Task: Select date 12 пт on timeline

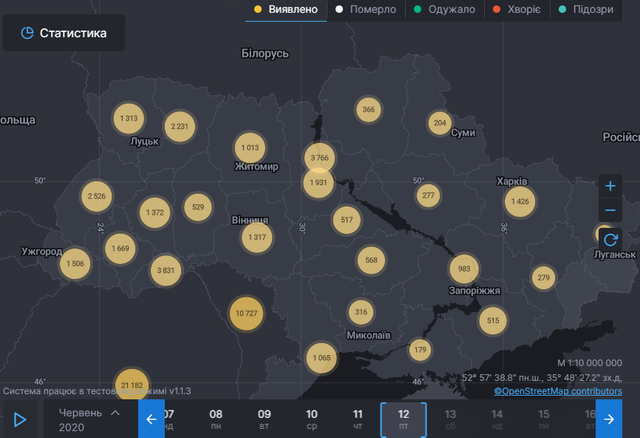Action: [403, 419]
